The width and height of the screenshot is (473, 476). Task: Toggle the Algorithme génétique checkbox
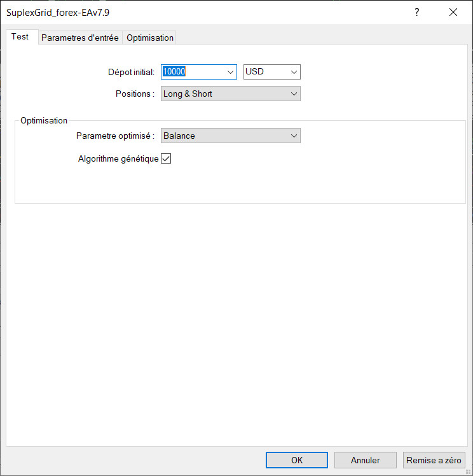pyautogui.click(x=167, y=159)
